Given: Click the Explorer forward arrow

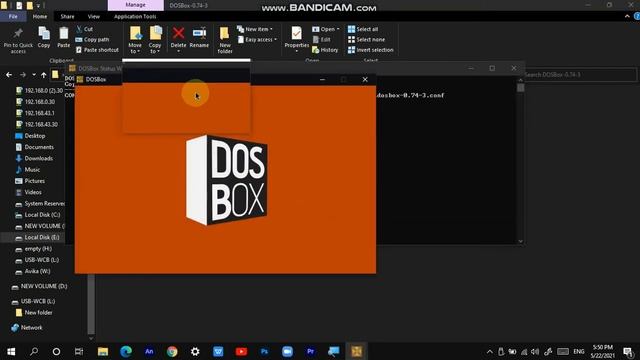Looking at the screenshot, I should pyautogui.click(x=23, y=75).
